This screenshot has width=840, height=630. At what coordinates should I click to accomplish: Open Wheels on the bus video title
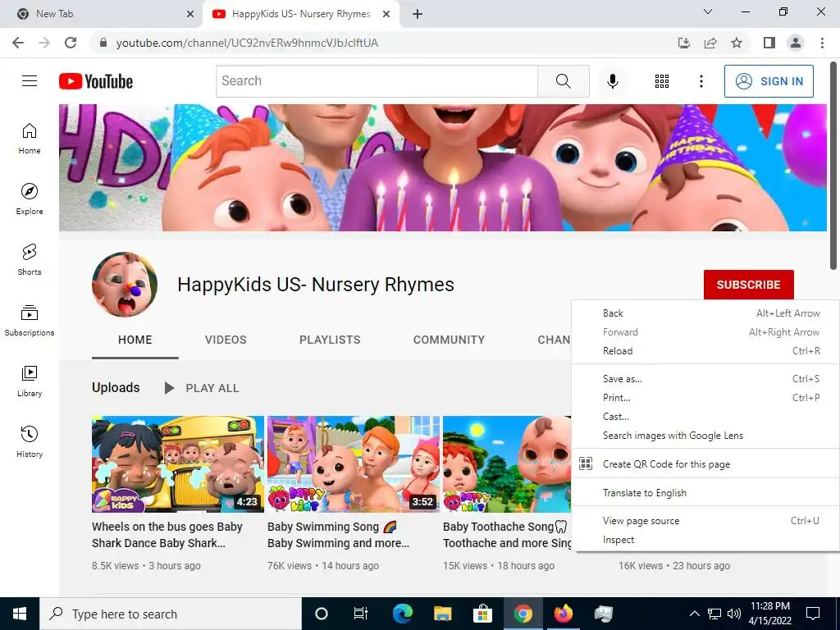click(167, 535)
